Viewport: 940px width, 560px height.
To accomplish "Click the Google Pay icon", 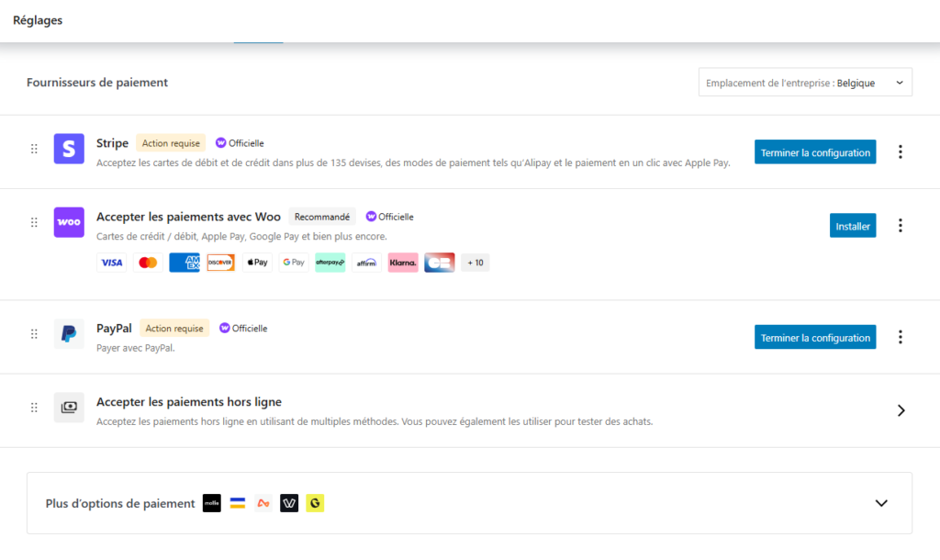I will [x=294, y=263].
